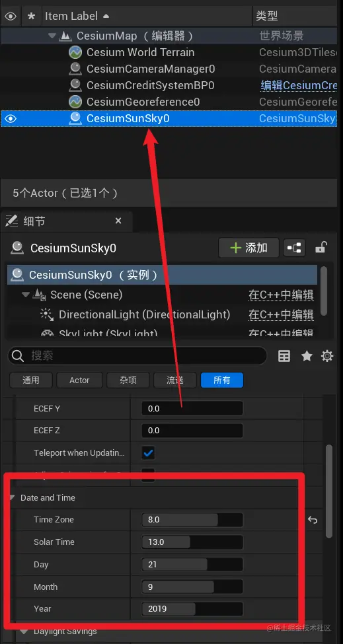Image resolution: width=343 pixels, height=644 pixels.
Task: Click the CesiumGeoreference0 globe icon
Action: [x=75, y=102]
